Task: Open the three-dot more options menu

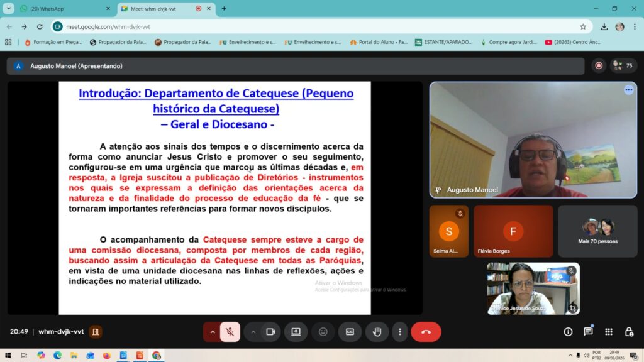Action: pyautogui.click(x=399, y=332)
